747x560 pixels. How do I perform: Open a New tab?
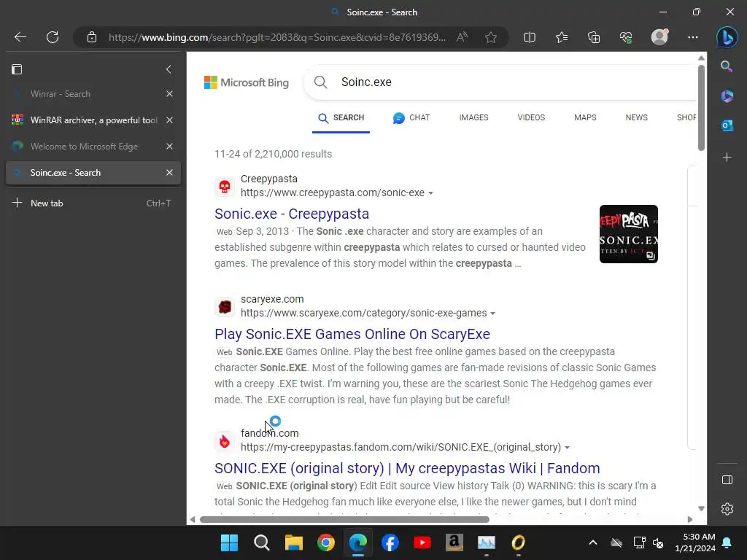point(93,203)
